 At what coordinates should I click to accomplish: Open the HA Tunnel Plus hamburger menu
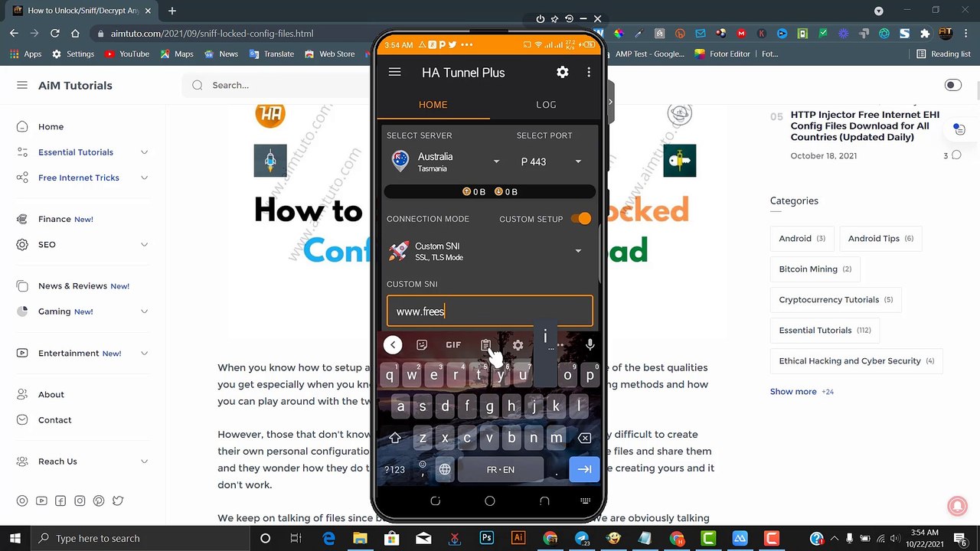(x=394, y=72)
